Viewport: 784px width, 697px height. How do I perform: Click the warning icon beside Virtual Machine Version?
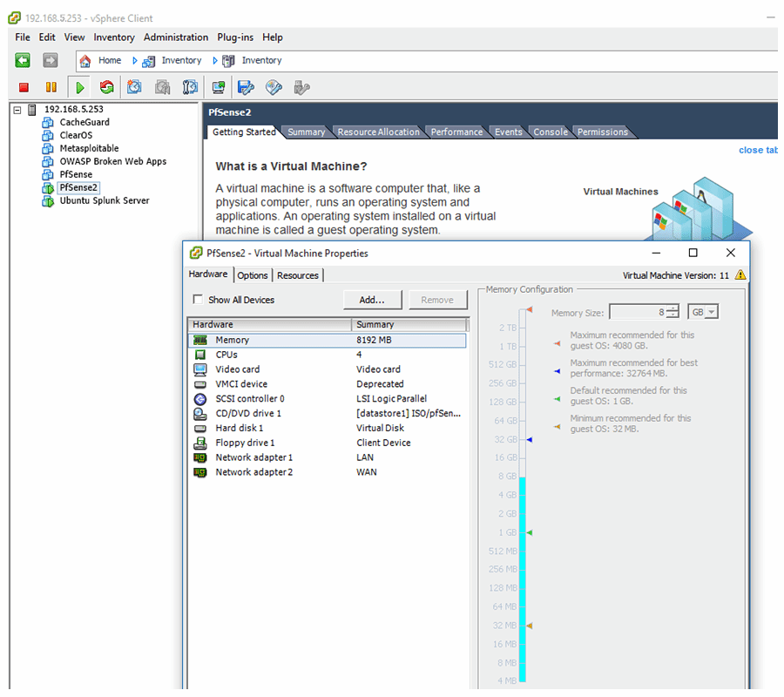[740, 275]
